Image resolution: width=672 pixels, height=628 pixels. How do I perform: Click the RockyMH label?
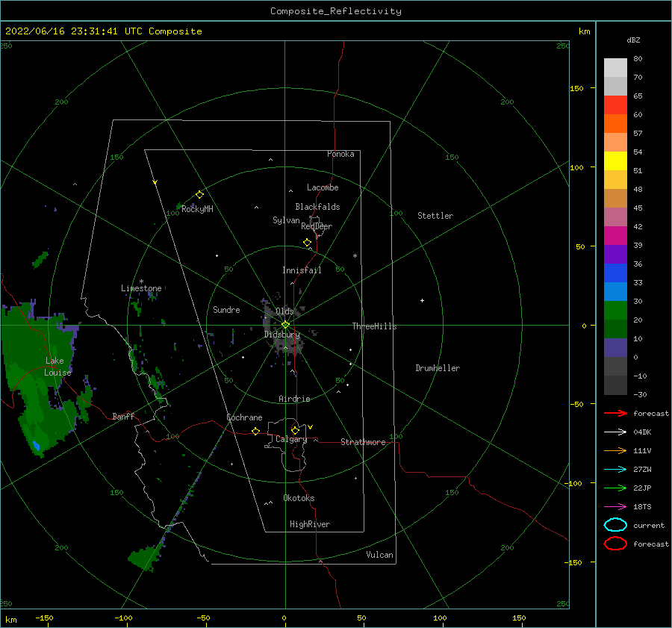pyautogui.click(x=197, y=209)
